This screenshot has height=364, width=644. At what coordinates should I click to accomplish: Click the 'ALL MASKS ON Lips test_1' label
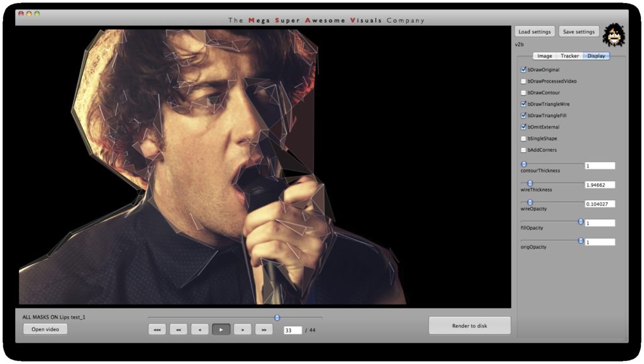point(54,317)
